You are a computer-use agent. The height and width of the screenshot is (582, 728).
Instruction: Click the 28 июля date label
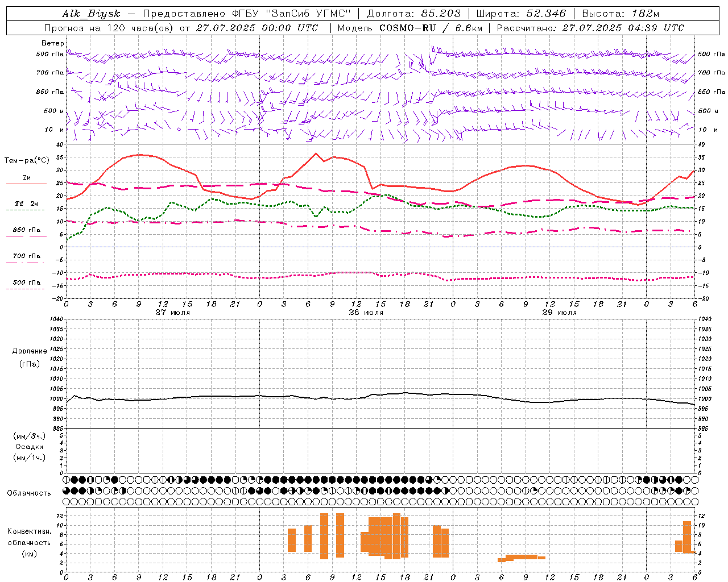[x=366, y=312]
